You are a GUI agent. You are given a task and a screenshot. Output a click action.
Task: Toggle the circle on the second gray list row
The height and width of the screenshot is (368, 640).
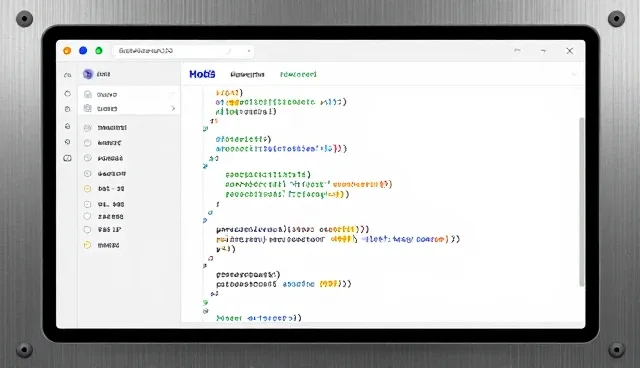click(x=87, y=143)
